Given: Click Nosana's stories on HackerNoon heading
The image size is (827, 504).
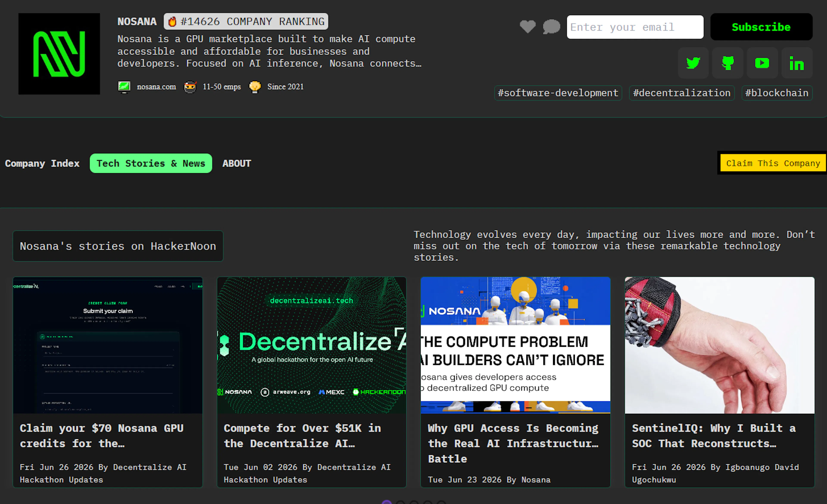Looking at the screenshot, I should tap(118, 246).
